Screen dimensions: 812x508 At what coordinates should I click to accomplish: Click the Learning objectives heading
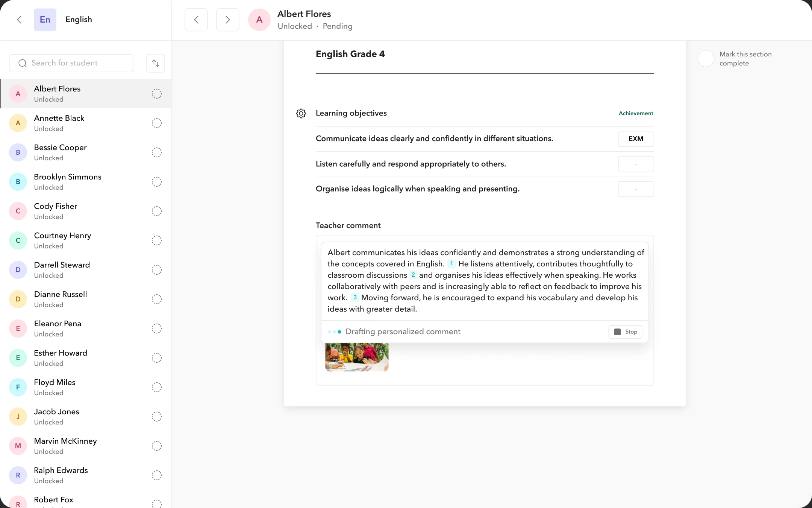[351, 113]
